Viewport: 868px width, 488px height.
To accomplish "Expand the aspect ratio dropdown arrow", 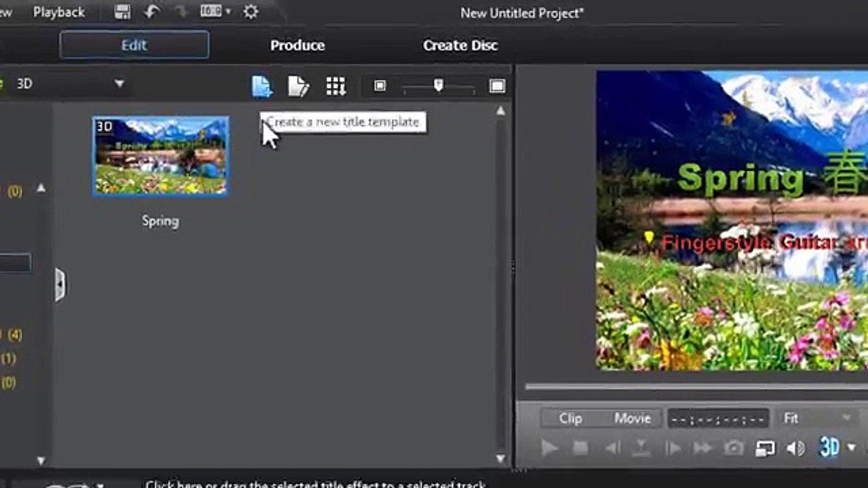I will 229,11.
